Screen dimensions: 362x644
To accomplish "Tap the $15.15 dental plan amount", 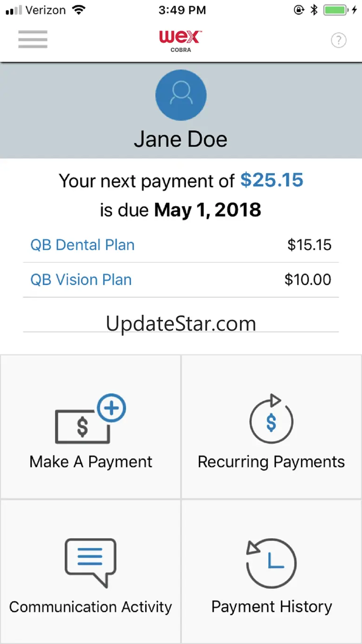I will coord(309,245).
